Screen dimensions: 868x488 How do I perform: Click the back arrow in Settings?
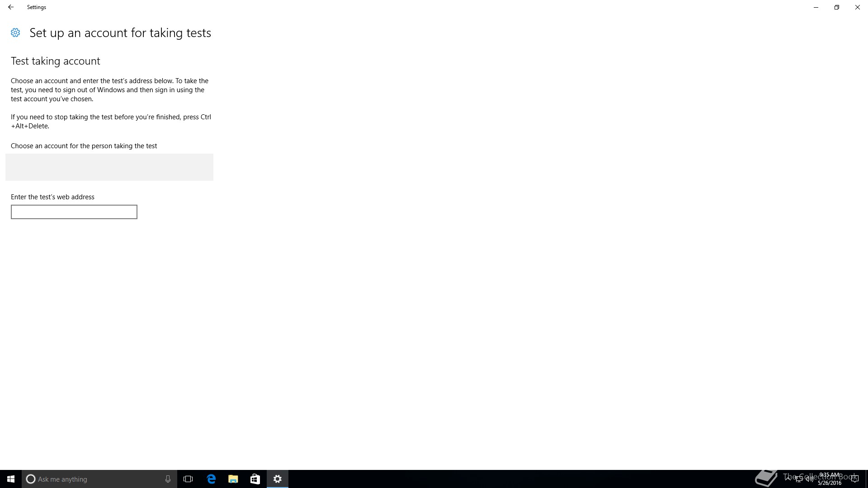[11, 7]
